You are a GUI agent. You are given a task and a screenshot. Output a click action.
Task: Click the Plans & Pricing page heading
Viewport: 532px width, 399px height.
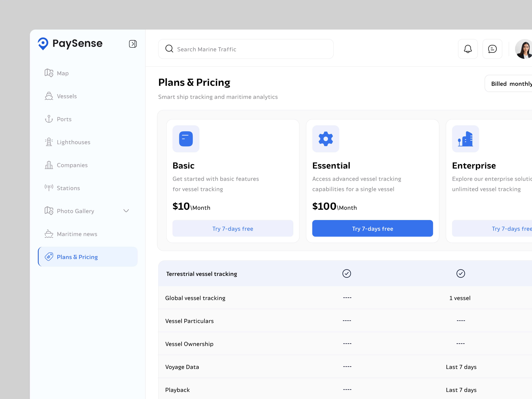pyautogui.click(x=194, y=82)
